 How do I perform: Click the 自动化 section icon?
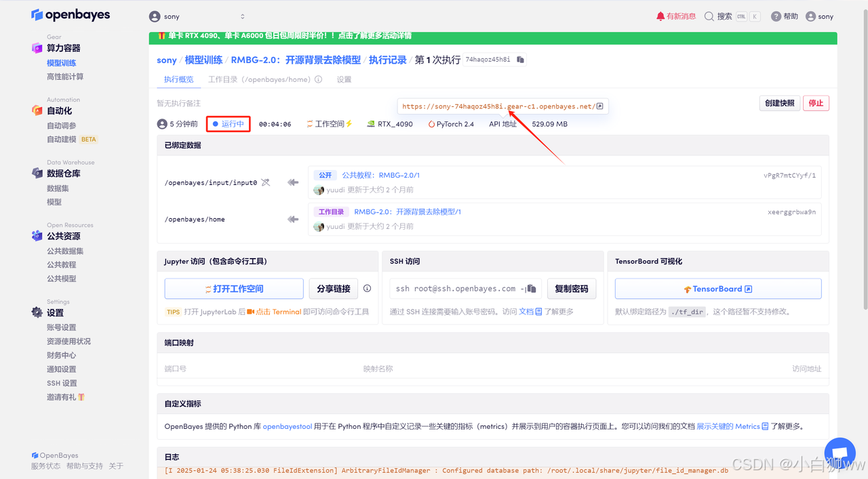point(37,110)
